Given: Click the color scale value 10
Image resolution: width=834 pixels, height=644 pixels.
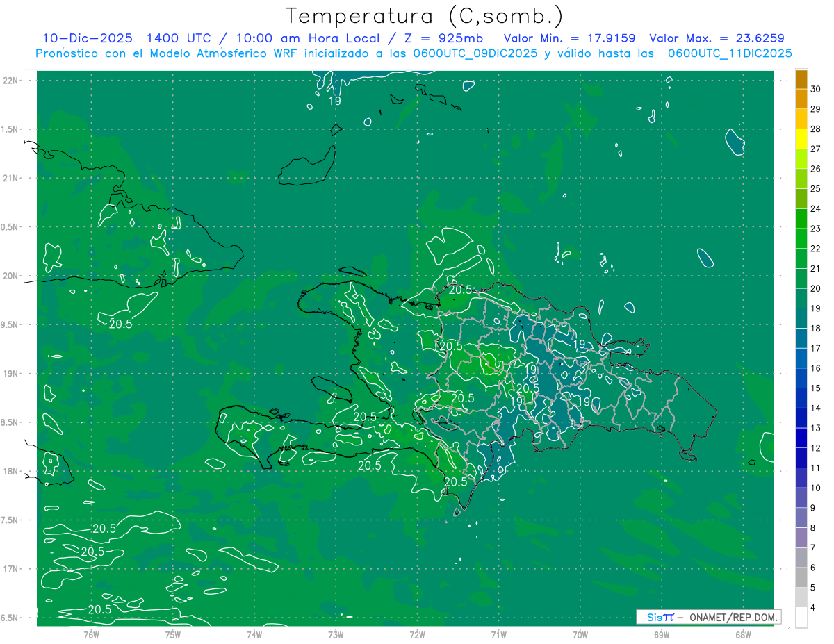Looking at the screenshot, I should [x=816, y=488].
